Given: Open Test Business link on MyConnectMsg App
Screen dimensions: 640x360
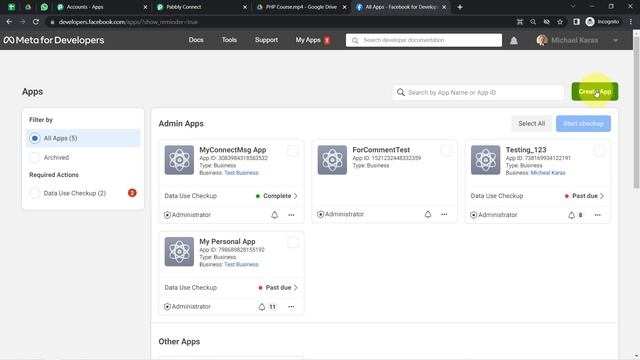Looking at the screenshot, I should [241, 173].
